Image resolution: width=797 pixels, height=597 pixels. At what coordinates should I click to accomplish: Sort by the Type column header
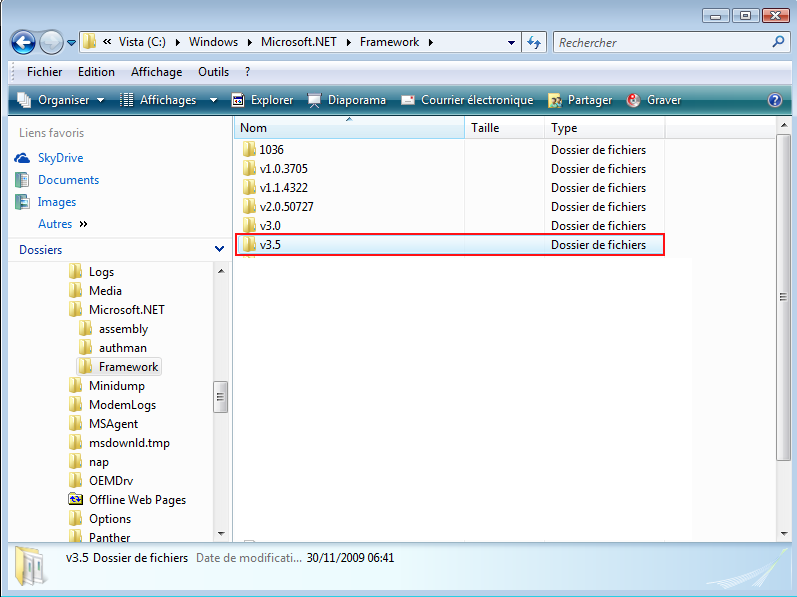[x=605, y=128]
